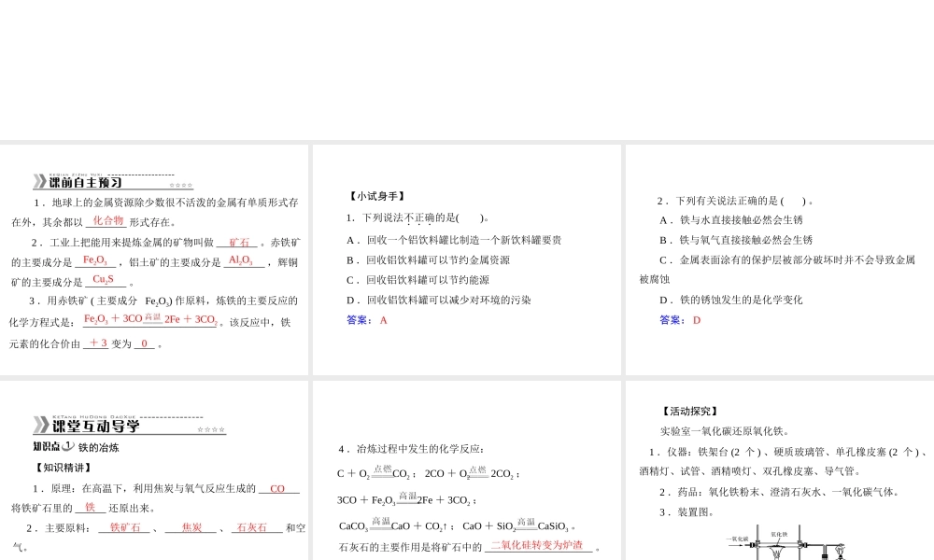Click the red Cu2S blank answer
Viewport: 934px width, 560px height.
(x=103, y=280)
